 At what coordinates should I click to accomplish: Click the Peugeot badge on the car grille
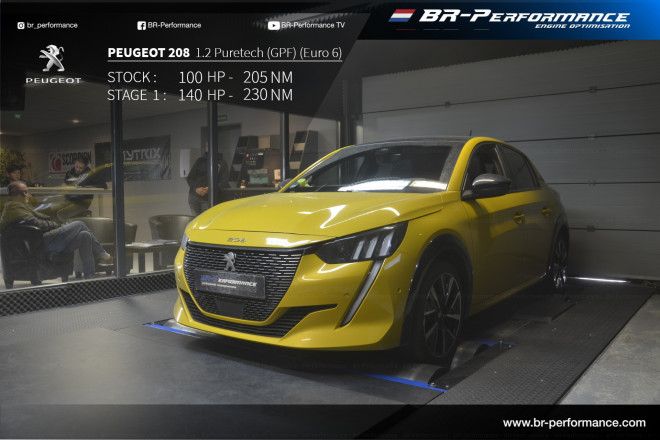tap(229, 261)
